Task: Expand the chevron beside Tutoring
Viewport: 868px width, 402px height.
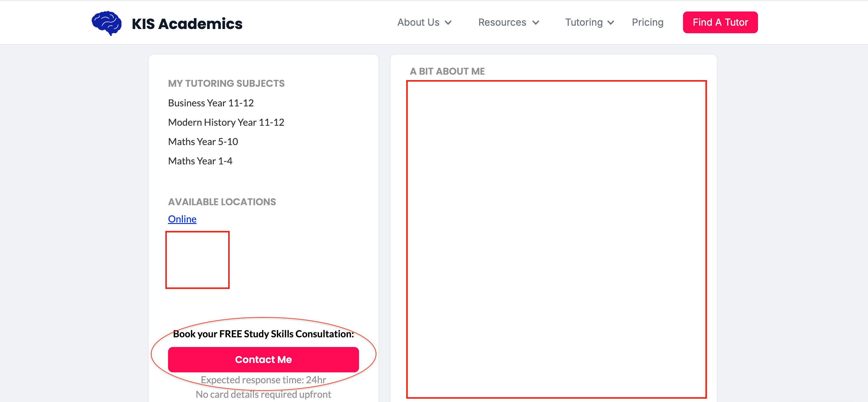Action: pyautogui.click(x=611, y=23)
